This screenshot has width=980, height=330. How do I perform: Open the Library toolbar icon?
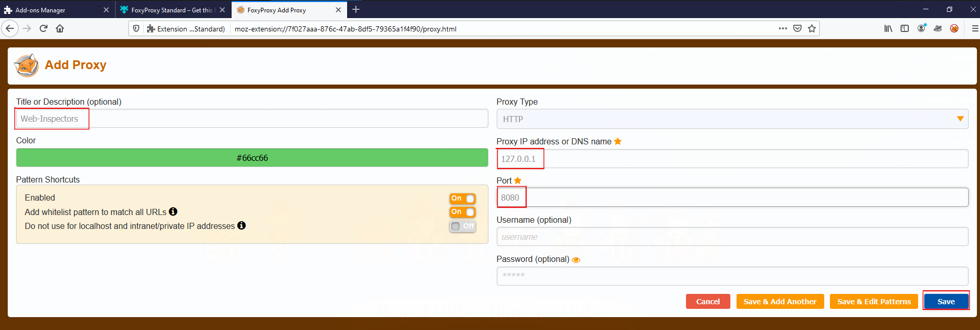888,28
